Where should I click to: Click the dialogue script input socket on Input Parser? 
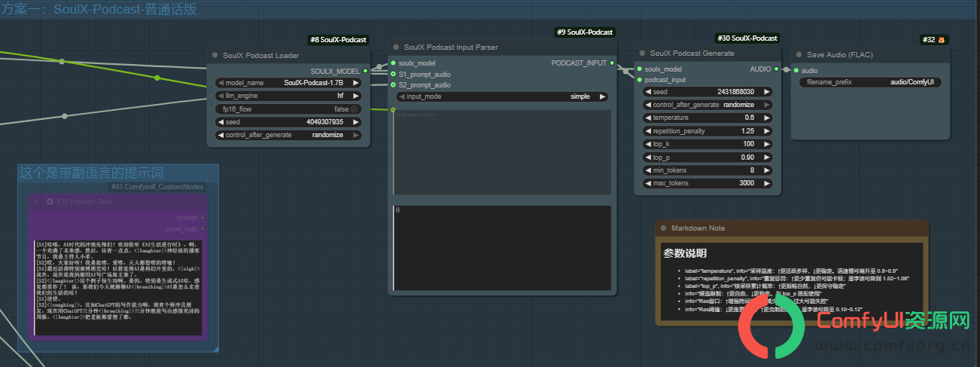click(393, 111)
